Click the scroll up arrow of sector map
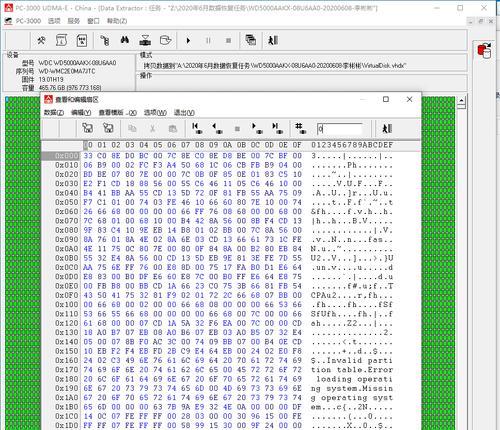The width and height of the screenshot is (500, 430). (x=462, y=100)
